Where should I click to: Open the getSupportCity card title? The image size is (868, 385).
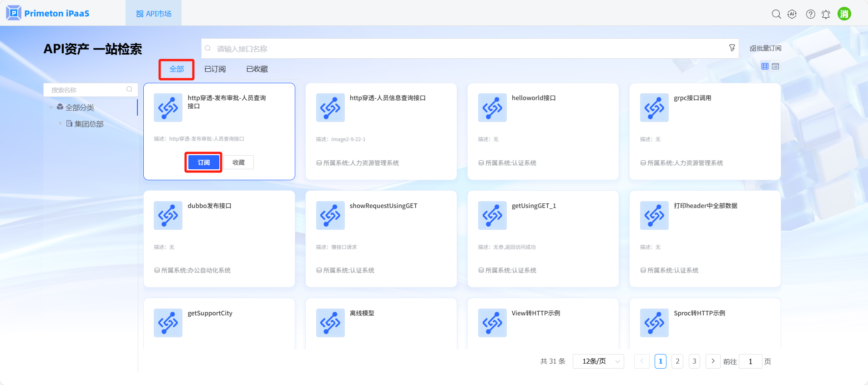pos(210,313)
